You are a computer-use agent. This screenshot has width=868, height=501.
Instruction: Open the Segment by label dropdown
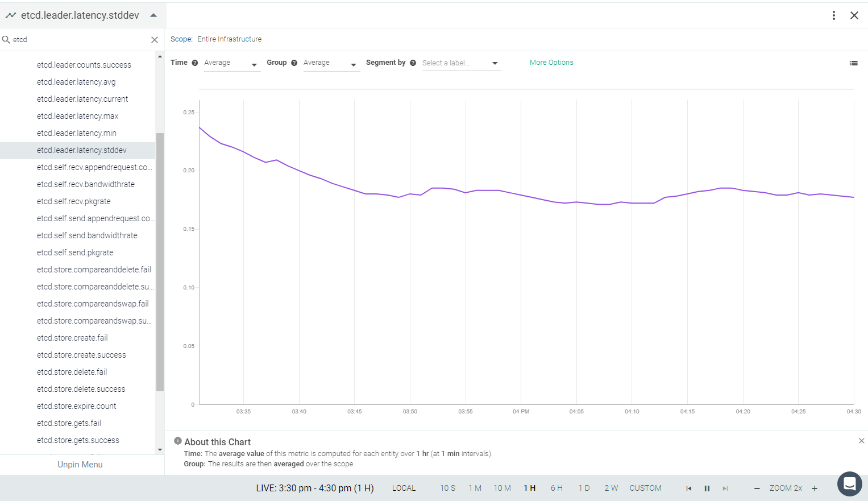461,63
